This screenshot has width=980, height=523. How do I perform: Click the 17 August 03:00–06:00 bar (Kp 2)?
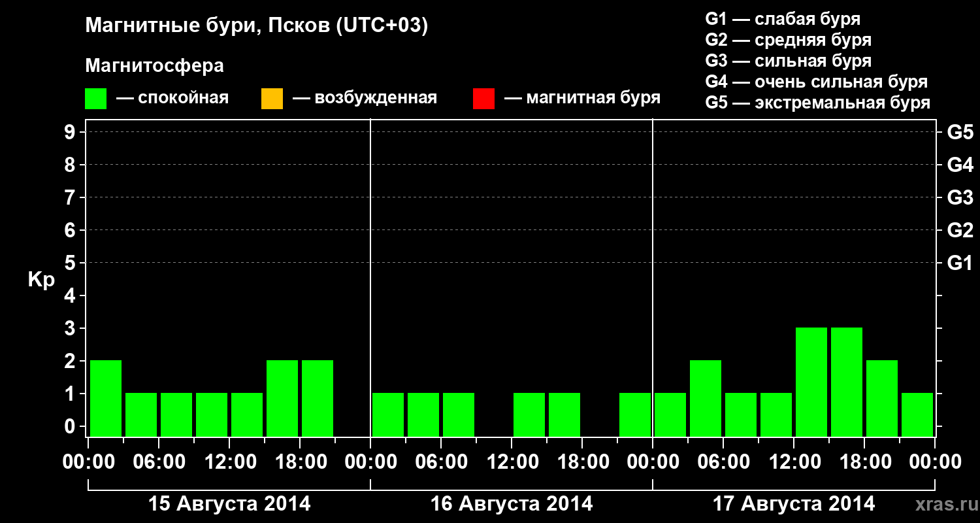click(x=706, y=398)
